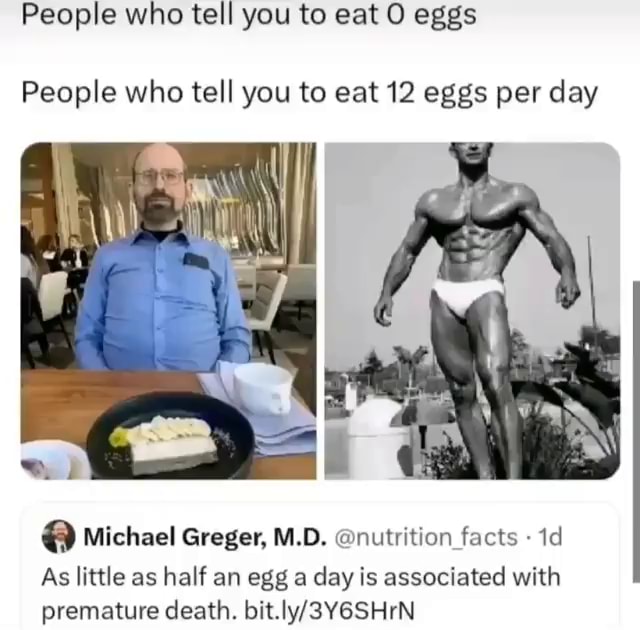Click the "eat 0 eggs" text line
Viewport: 640px width, 630px height.
coord(249,16)
